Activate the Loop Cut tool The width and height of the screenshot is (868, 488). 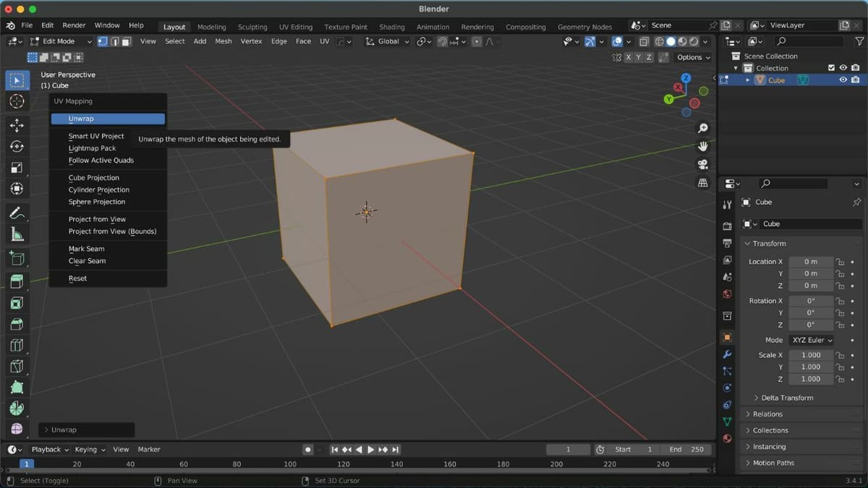17,345
